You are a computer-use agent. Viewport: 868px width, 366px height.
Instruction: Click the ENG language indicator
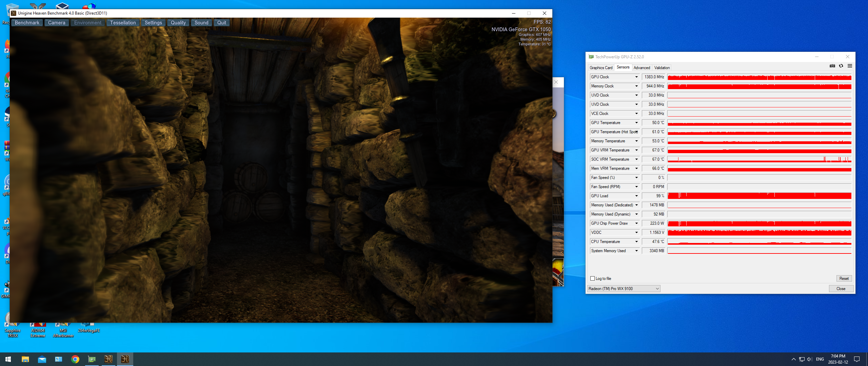(820, 359)
